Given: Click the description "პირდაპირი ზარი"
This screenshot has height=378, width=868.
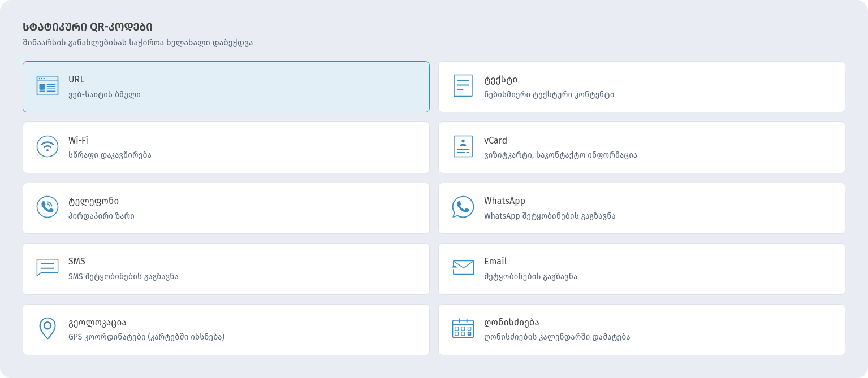Looking at the screenshot, I should 101,216.
